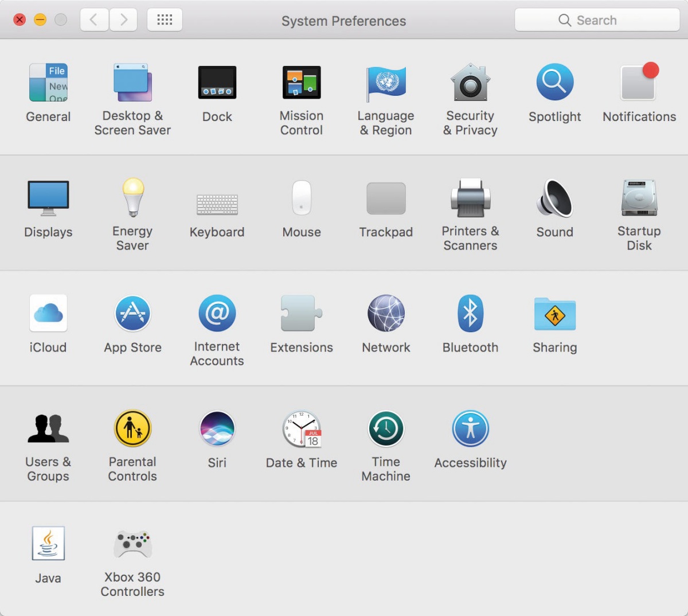Screen dimensions: 688x616
Task: Open Spotlight preferences magnifier icon
Action: [555, 82]
